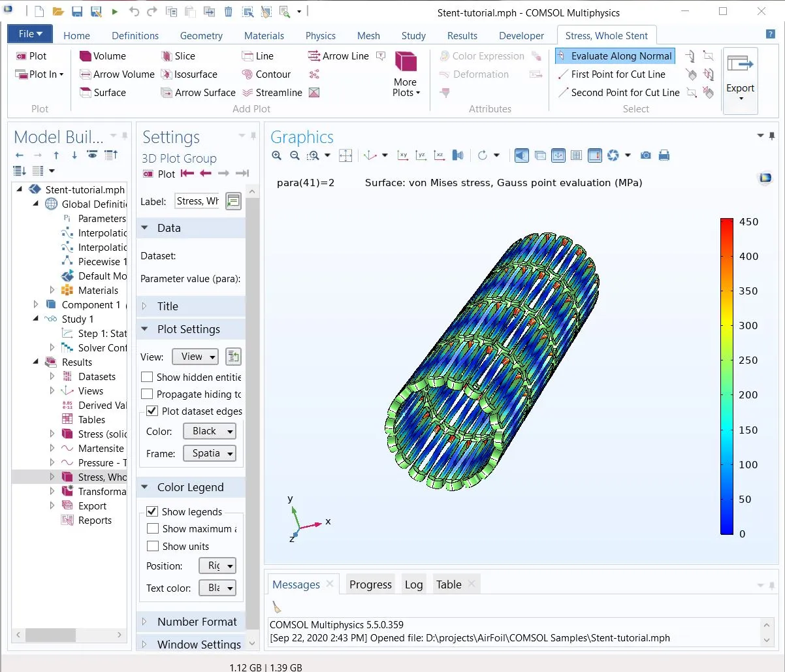Click the Contour plot icon
The image size is (785, 672).
click(248, 74)
